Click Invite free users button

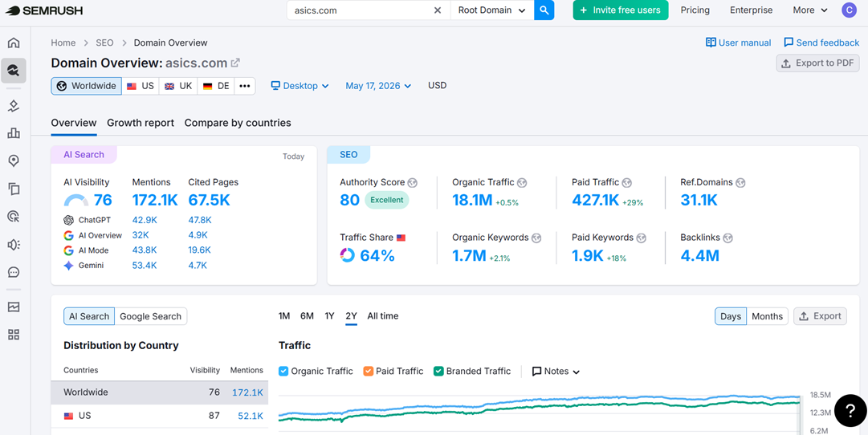[x=621, y=10]
